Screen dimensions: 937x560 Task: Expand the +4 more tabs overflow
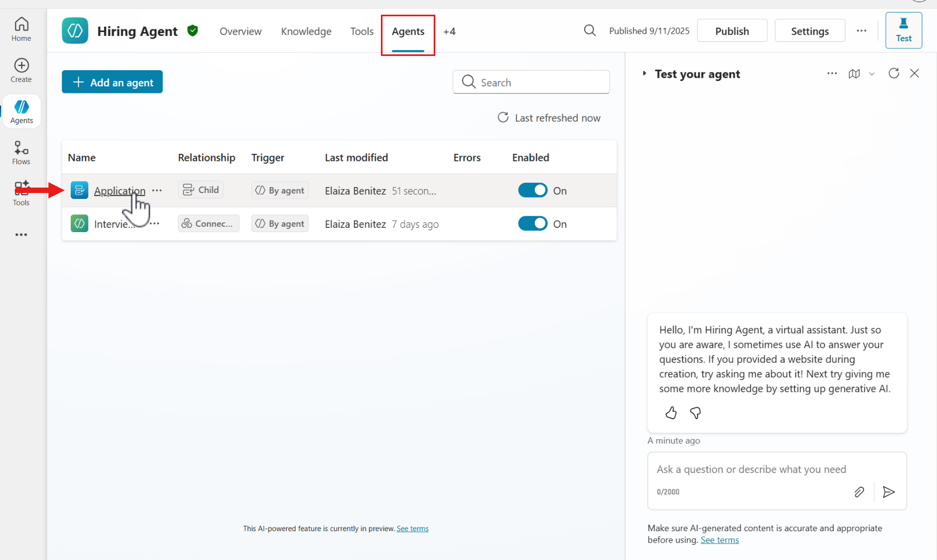click(x=449, y=32)
